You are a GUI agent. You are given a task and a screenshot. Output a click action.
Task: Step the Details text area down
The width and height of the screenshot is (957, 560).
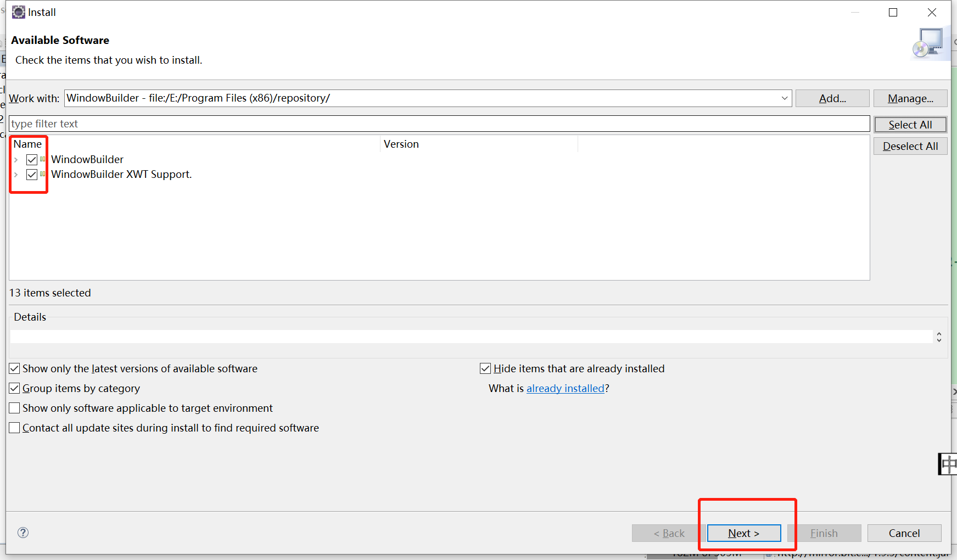pos(939,340)
